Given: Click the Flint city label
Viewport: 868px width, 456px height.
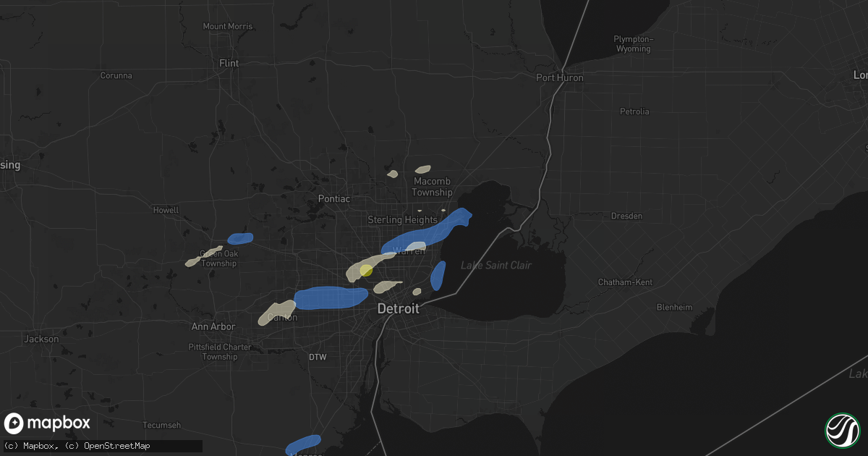Looking at the screenshot, I should (x=229, y=64).
